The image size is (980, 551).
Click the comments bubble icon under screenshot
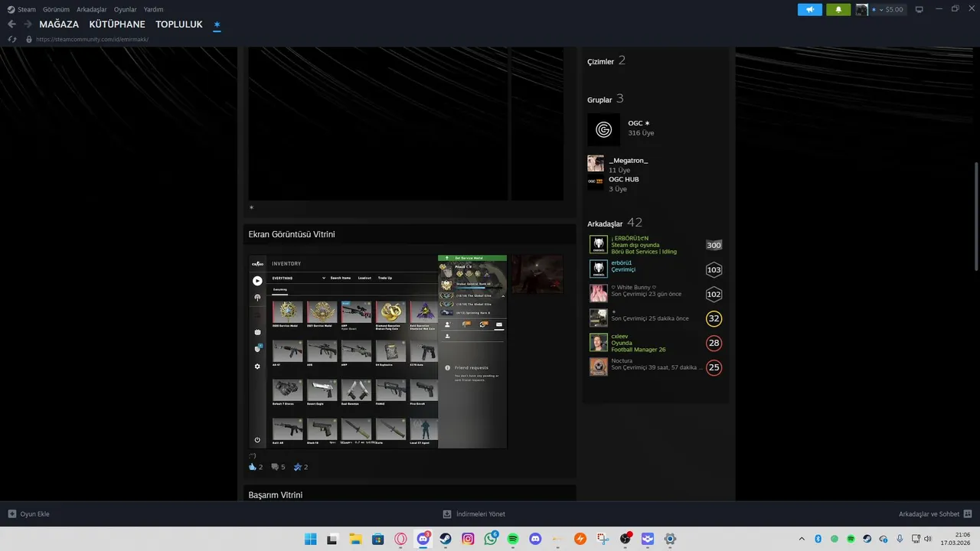(276, 467)
